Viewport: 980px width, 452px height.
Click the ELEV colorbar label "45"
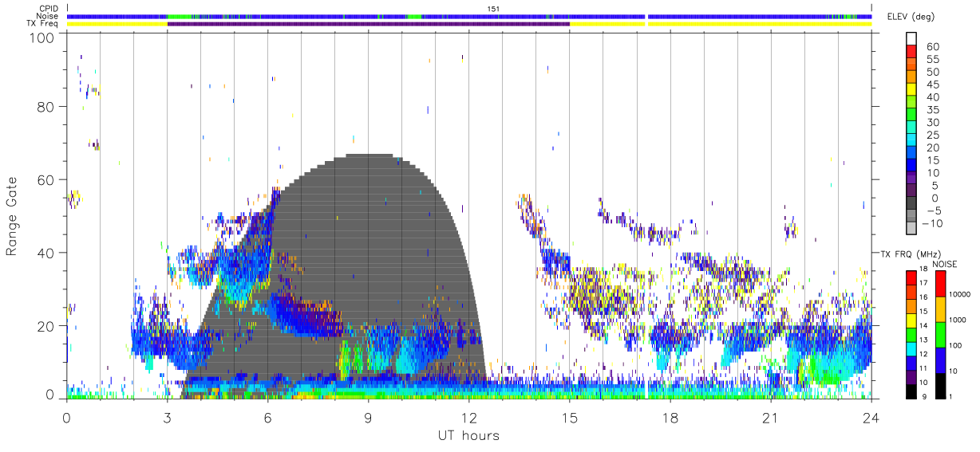click(933, 85)
